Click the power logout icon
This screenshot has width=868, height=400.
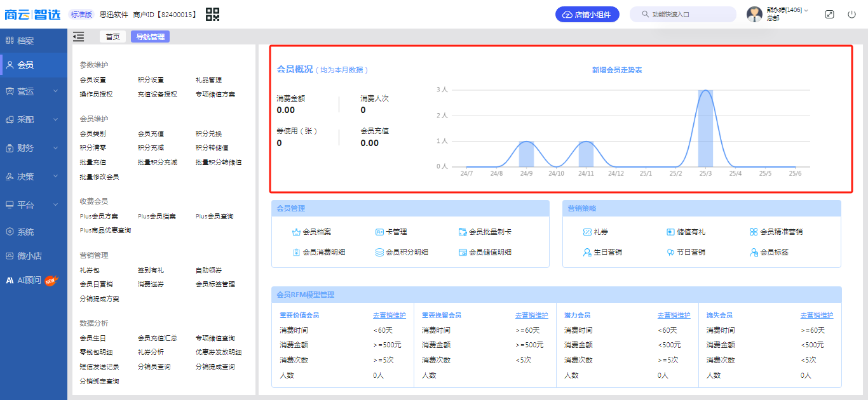(851, 14)
